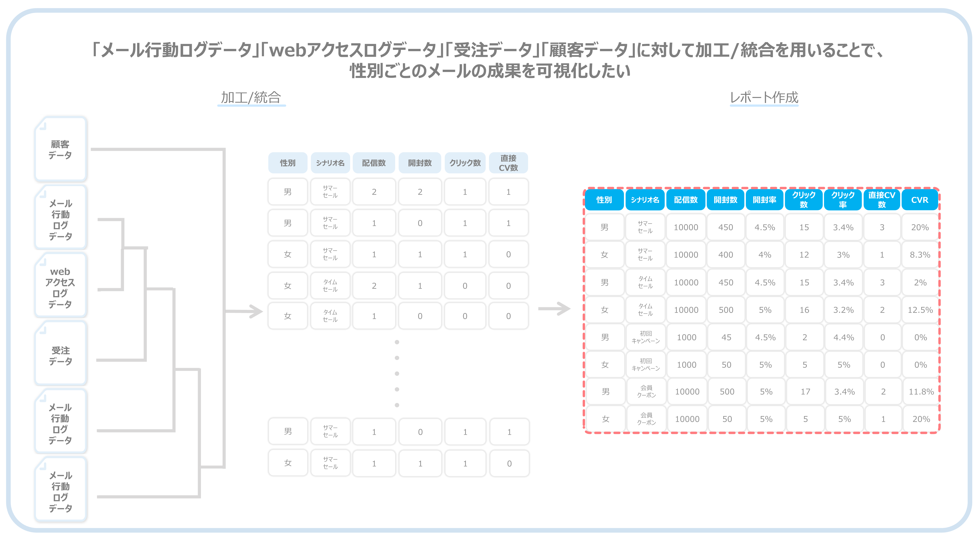Click the 4.4% クリック率 cell

(844, 337)
